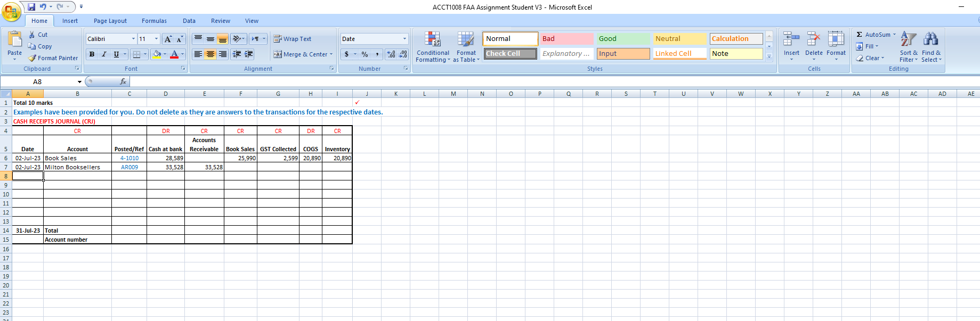Open Find & Select binoculars menu

click(x=931, y=47)
